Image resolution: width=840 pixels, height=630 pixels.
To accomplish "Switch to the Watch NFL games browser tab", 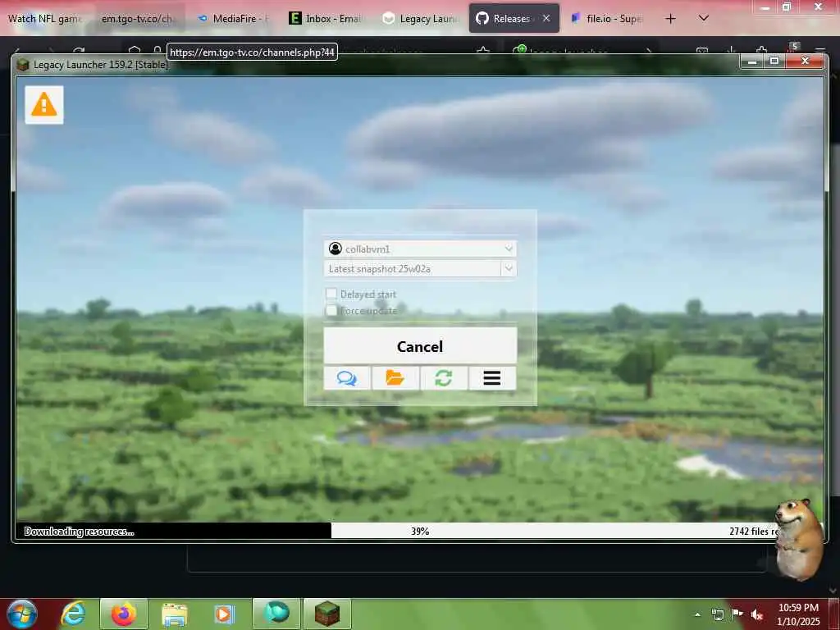I will 46,19.
